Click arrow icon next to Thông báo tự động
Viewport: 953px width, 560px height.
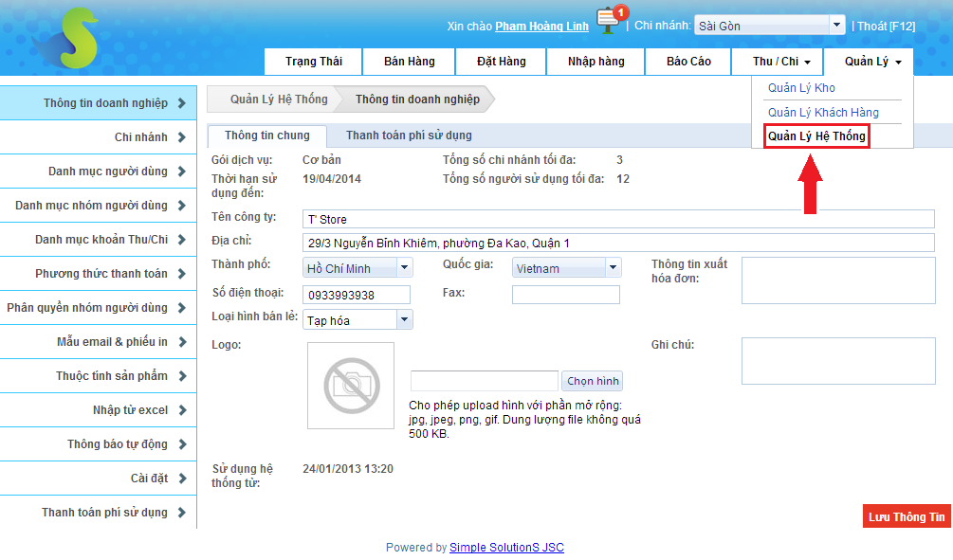click(x=181, y=444)
